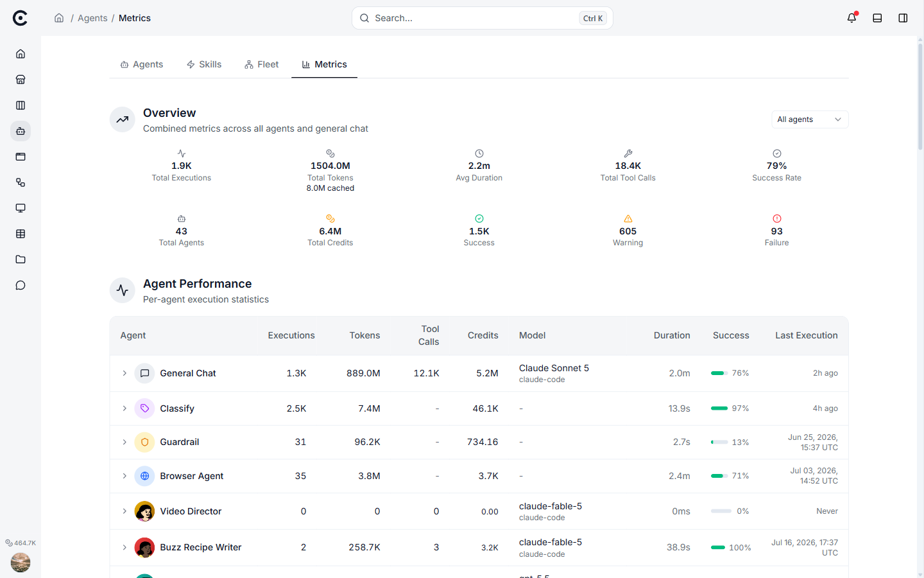Image resolution: width=924 pixels, height=578 pixels.
Task: Expand the Guardrail agent row
Action: 124,442
